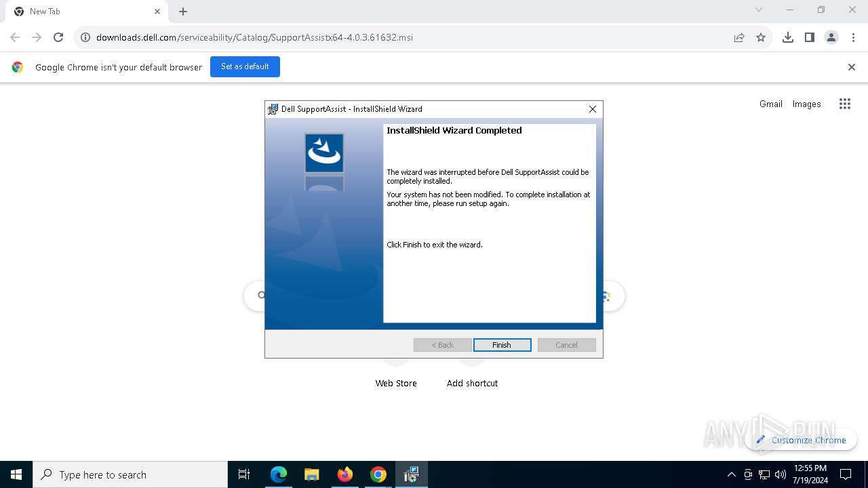Click the downloads.dell.com URL in the address bar
Viewport: 868px width, 488px height.
pos(254,37)
